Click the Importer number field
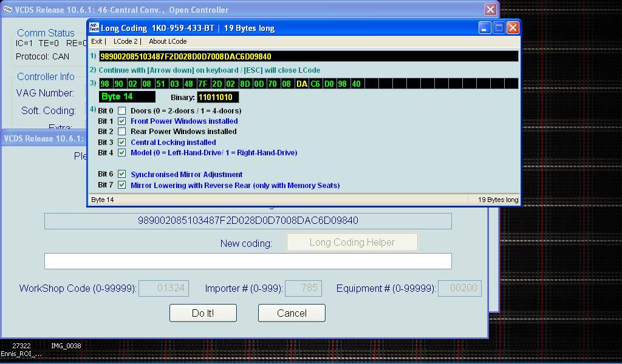The width and height of the screenshot is (622, 364). (x=304, y=288)
